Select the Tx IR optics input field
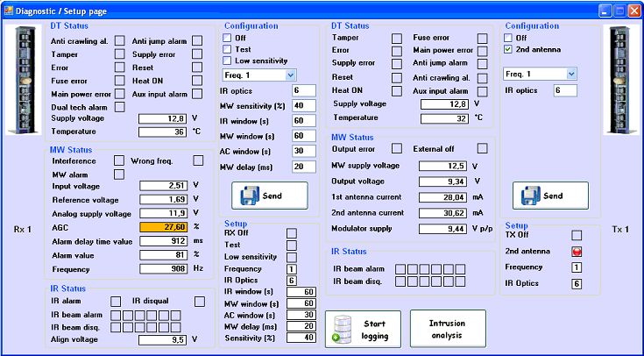Image resolution: width=644 pixels, height=356 pixels. click(564, 90)
